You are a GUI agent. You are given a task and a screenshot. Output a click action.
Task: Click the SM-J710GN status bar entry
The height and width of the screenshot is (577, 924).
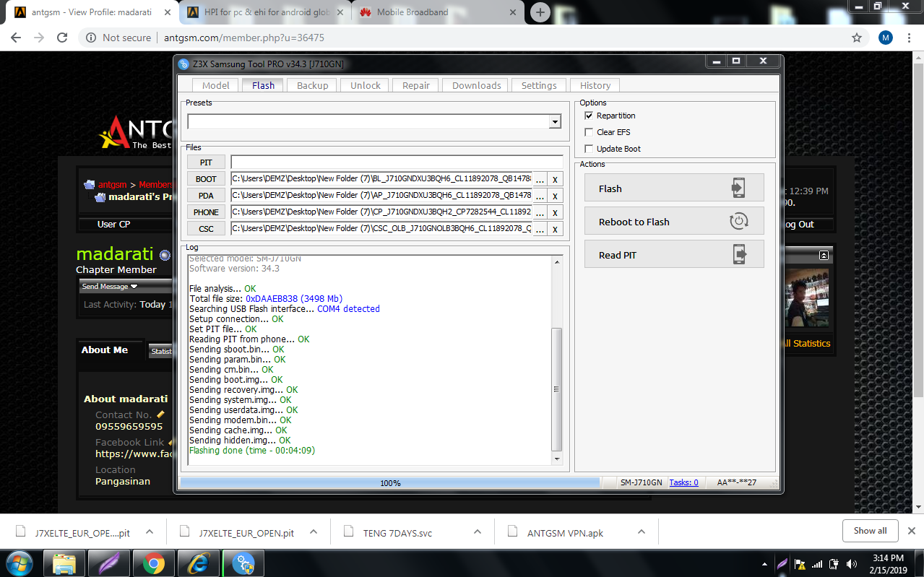click(641, 482)
